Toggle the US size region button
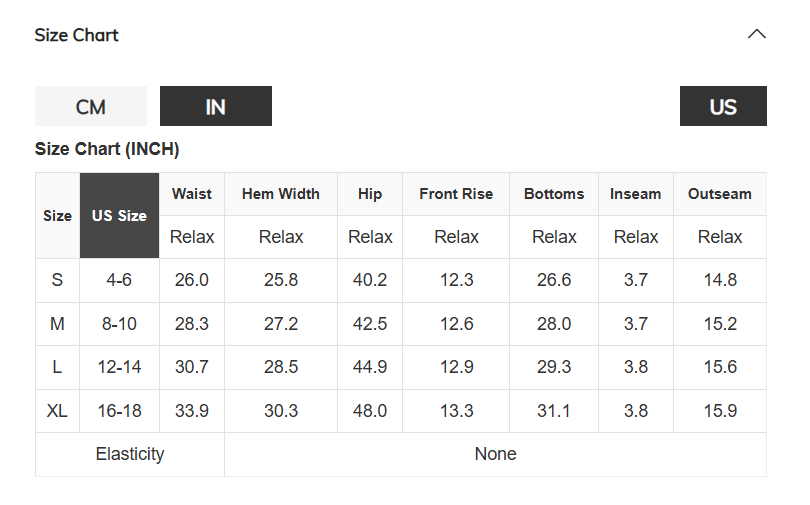 click(723, 106)
